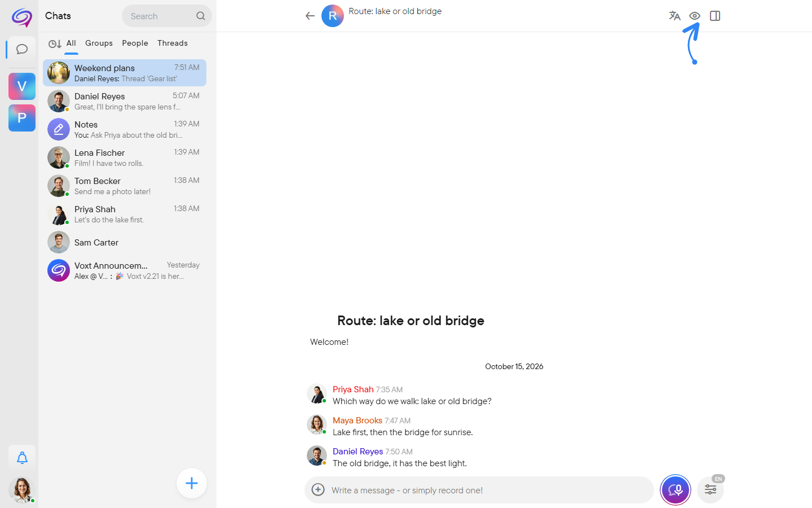This screenshot has height=508, width=812.
Task: Click the message input field
Action: point(479,490)
